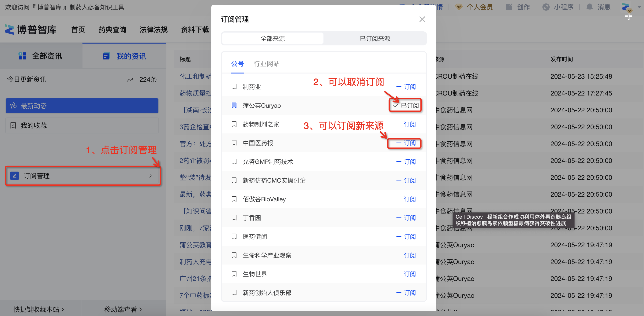Subscribe to 中国医药报
644x316 pixels.
(406, 143)
